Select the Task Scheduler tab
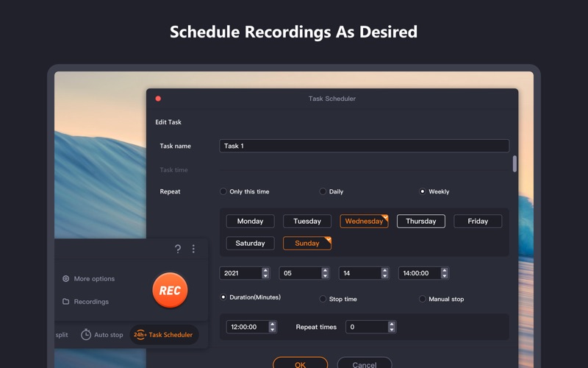The height and width of the screenshot is (368, 588). 164,335
